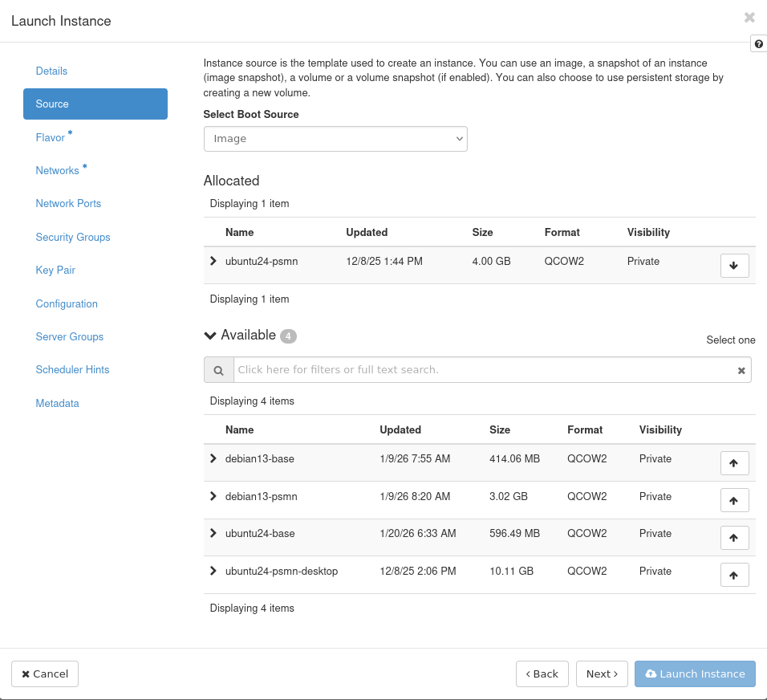This screenshot has width=767, height=700.
Task: Expand ubuntu24-psmn-desktop row details
Action: pyautogui.click(x=213, y=571)
